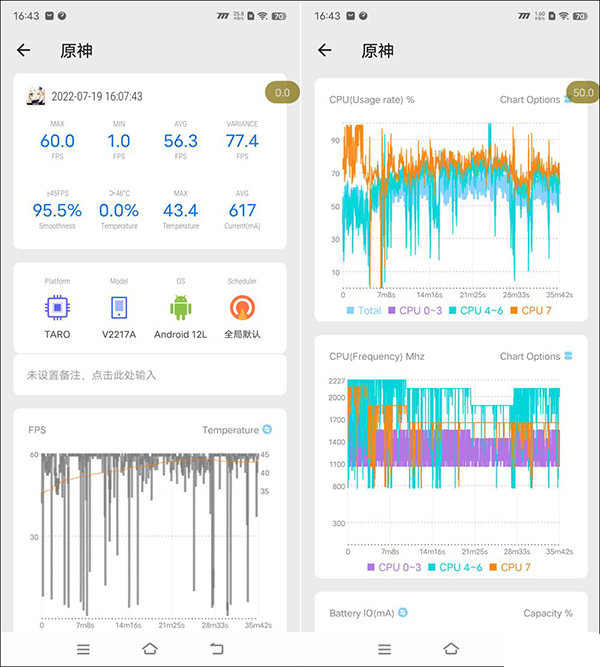Click the Android 12L robot icon

pyautogui.click(x=180, y=306)
